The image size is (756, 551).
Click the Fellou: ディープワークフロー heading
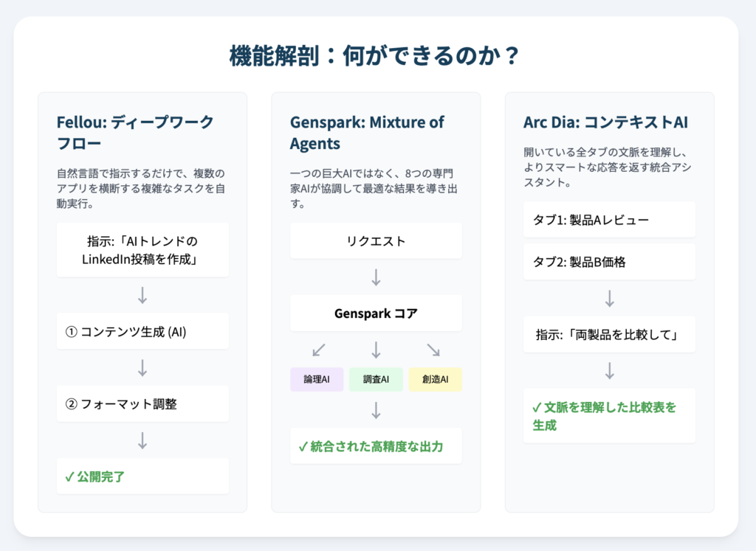pos(135,133)
